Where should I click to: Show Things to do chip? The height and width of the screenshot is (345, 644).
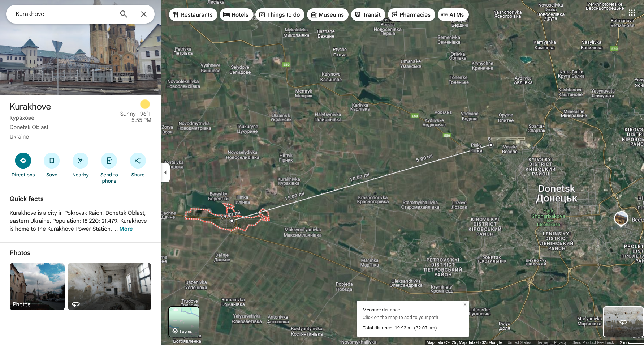coord(280,15)
